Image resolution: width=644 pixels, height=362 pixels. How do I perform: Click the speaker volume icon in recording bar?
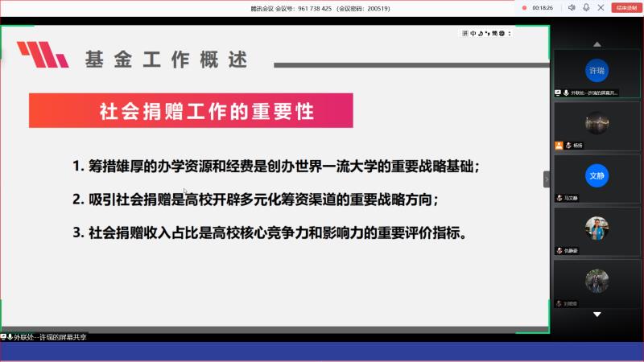[572, 7]
